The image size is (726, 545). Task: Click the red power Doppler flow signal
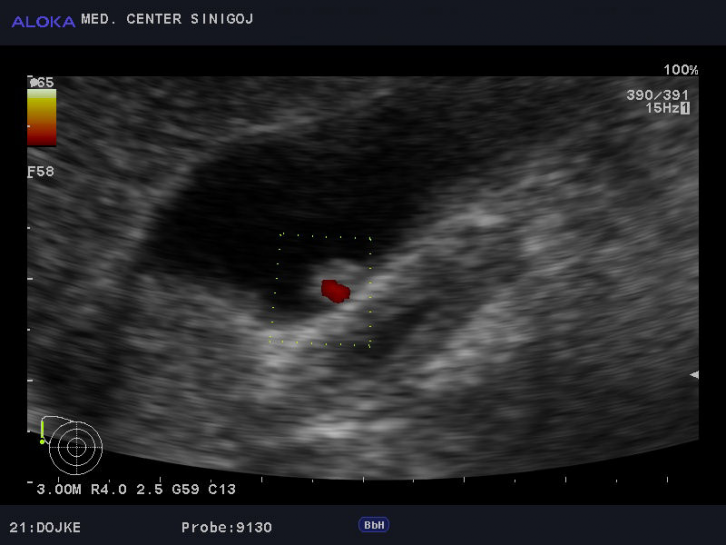coord(336,291)
